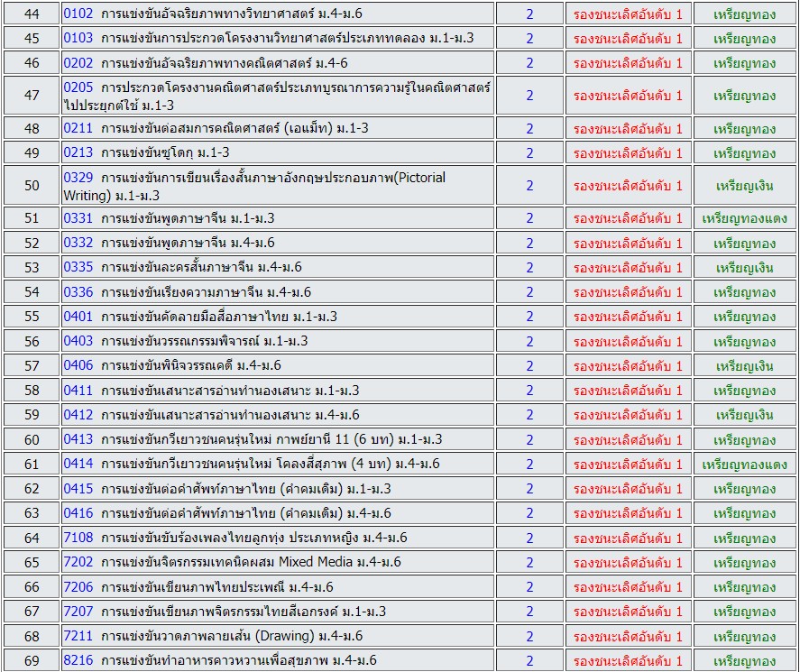Image resolution: width=800 pixels, height=672 pixels.
Task: Click the 0335 code link in row 53
Action: [x=78, y=267]
